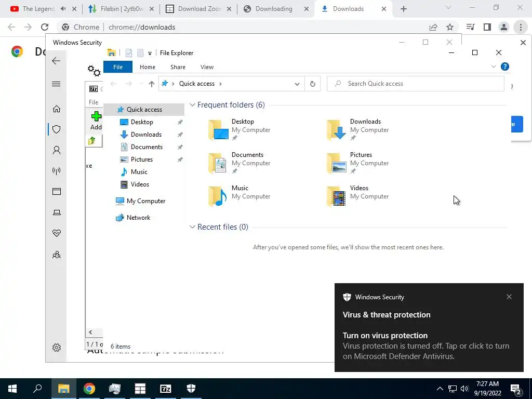
Task: Open the 7-Zip File menu
Action: [x=94, y=102]
